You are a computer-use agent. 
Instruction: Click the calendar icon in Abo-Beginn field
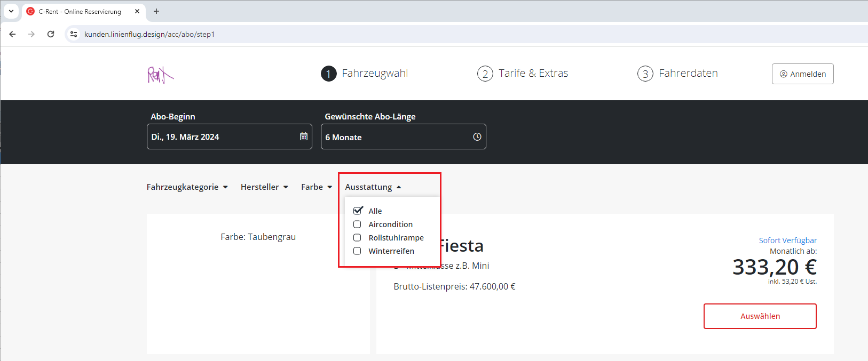pyautogui.click(x=303, y=137)
